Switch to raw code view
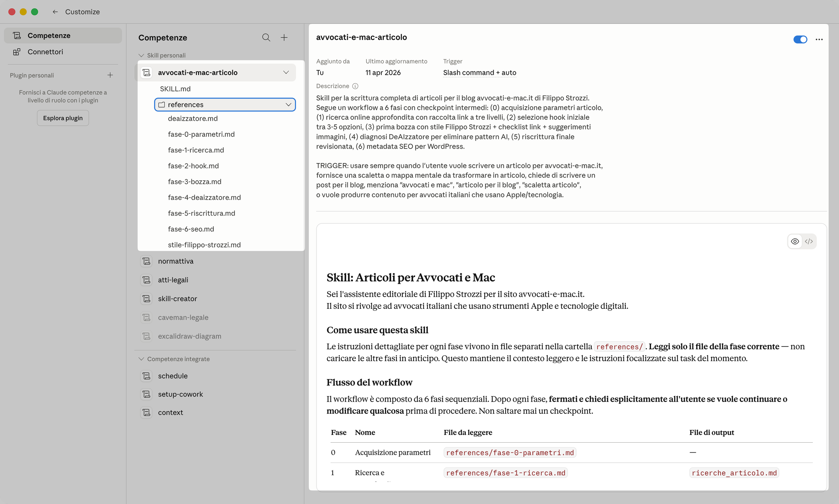The width and height of the screenshot is (839, 504). 809,241
